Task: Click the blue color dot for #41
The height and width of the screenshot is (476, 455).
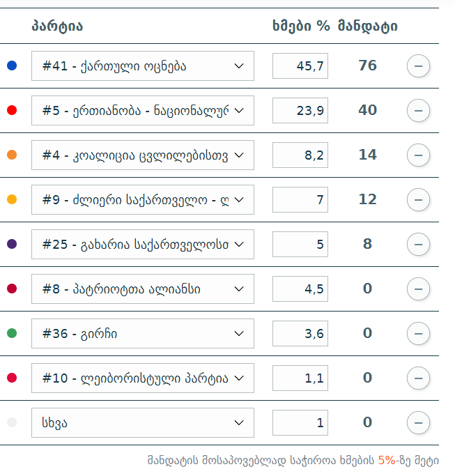Action: point(12,66)
